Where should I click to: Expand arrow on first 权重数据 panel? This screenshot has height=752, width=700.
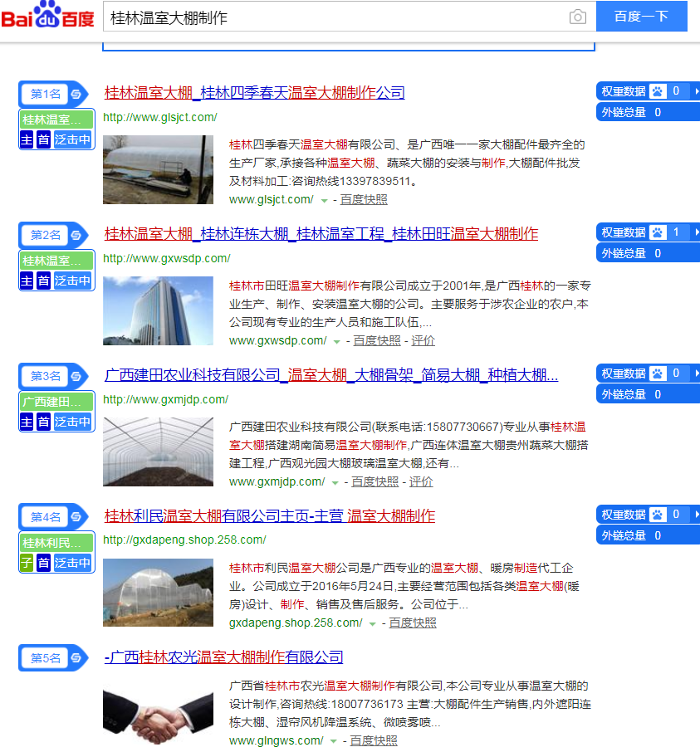pos(696,91)
